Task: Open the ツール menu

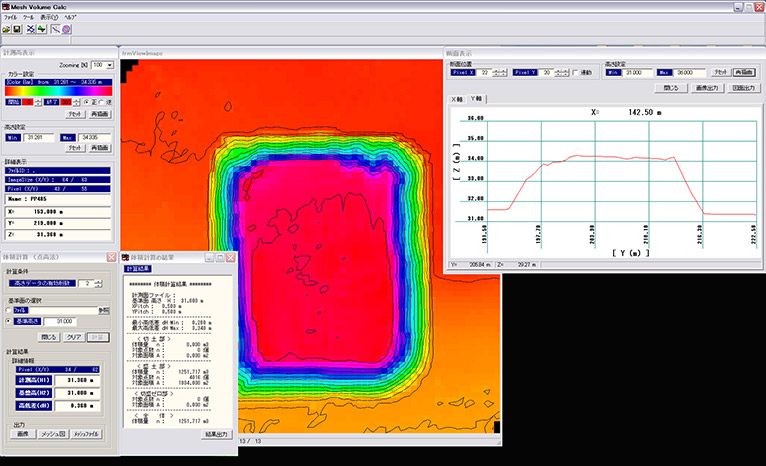Action: pos(28,18)
